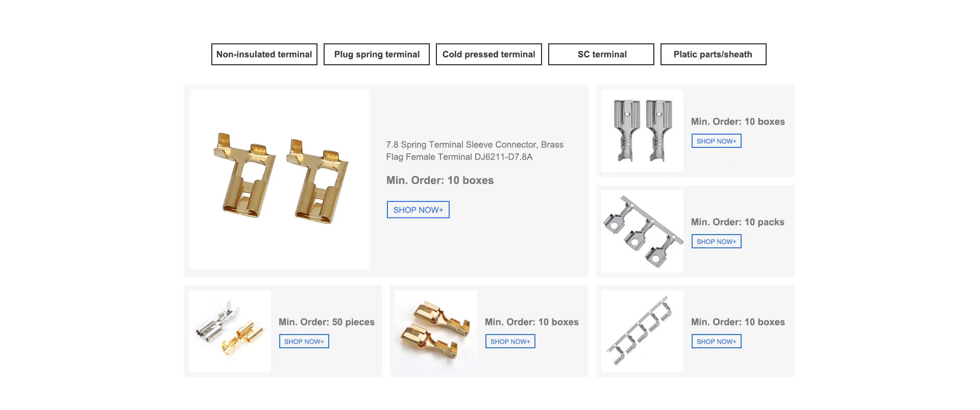Open the gold crimp terminals thumbnail
This screenshot has height=410, width=980.
(436, 331)
